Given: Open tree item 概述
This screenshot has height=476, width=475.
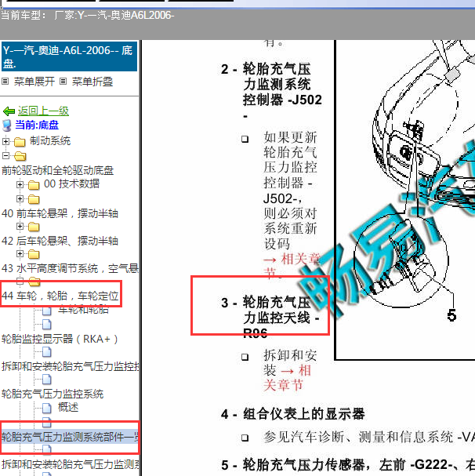Looking at the screenshot, I should pos(68,408).
